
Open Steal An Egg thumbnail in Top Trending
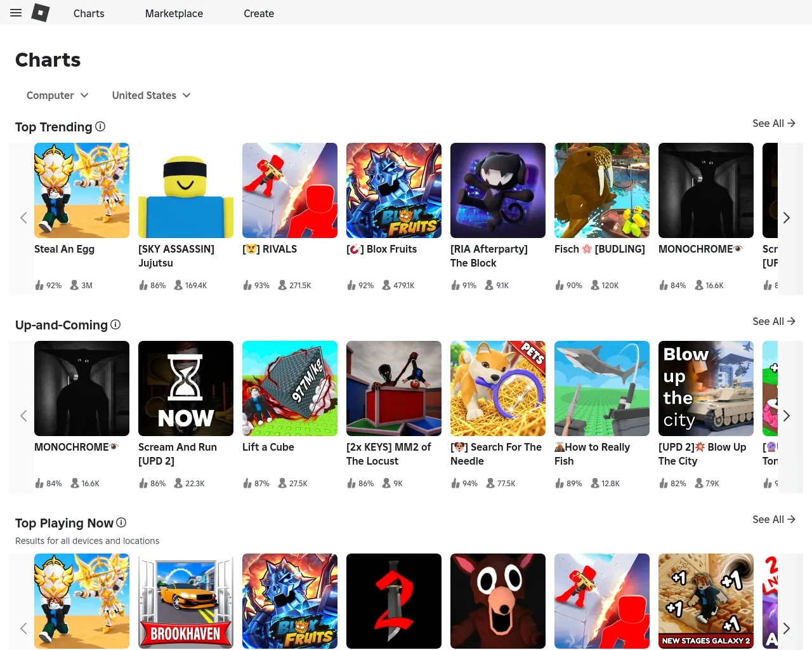(x=82, y=190)
